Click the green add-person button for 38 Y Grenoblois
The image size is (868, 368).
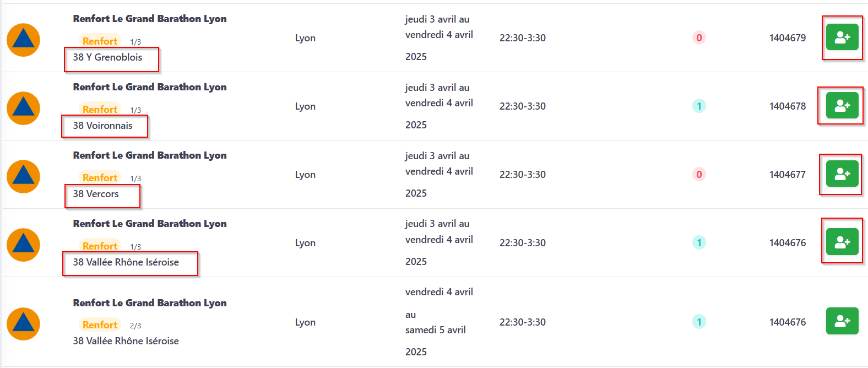click(842, 37)
